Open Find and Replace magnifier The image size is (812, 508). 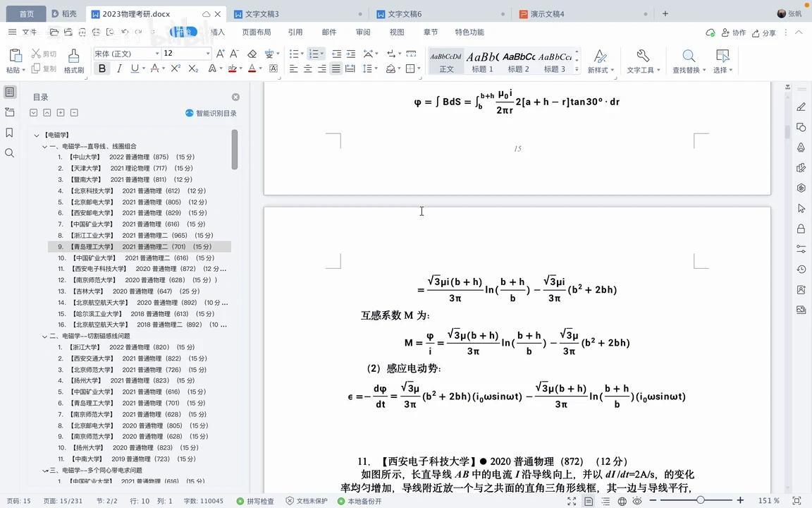pyautogui.click(x=688, y=56)
